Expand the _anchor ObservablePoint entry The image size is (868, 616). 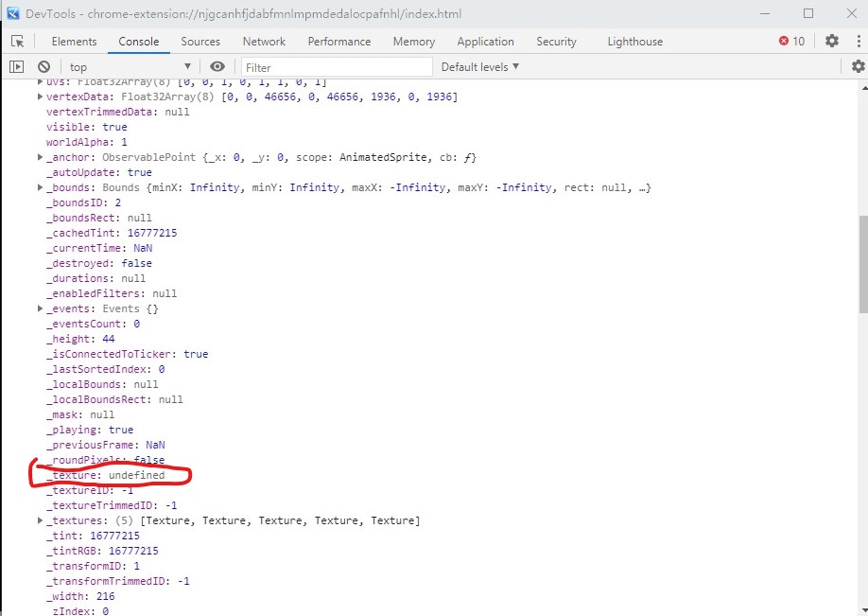point(40,157)
